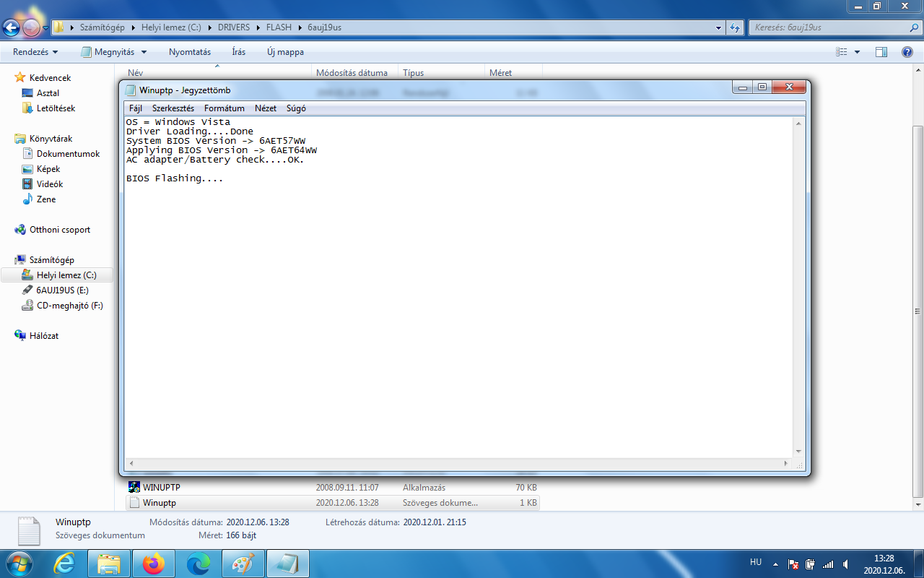Click the Notepad vertical scrollbar down arrow
924x578 pixels.
tap(799, 451)
